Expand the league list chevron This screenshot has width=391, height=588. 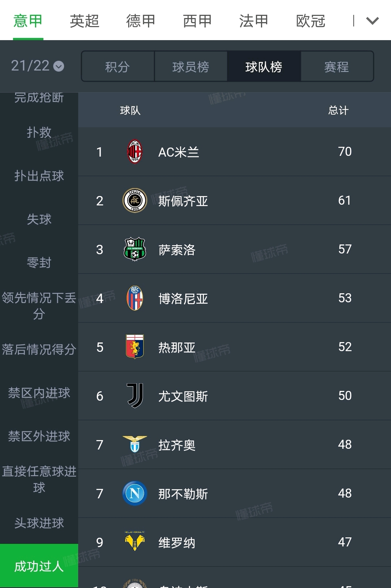coord(372,21)
